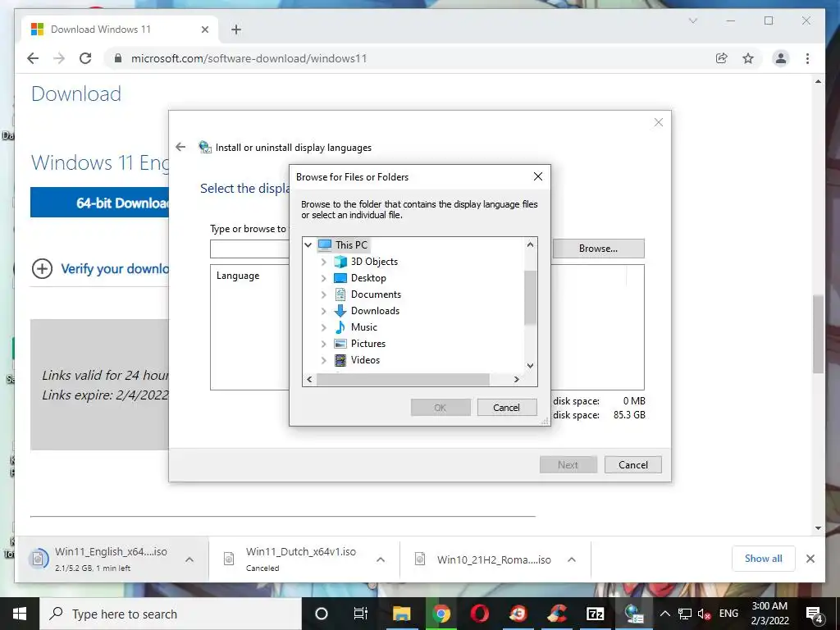Select the This PC computer icon
The image size is (840, 630).
pos(325,244)
